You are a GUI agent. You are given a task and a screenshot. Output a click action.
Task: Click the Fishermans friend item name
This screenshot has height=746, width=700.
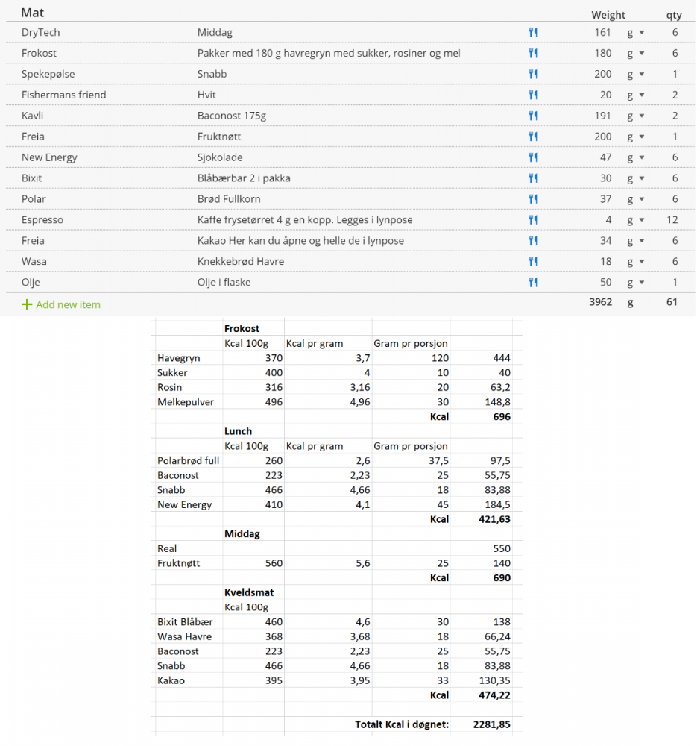(64, 95)
